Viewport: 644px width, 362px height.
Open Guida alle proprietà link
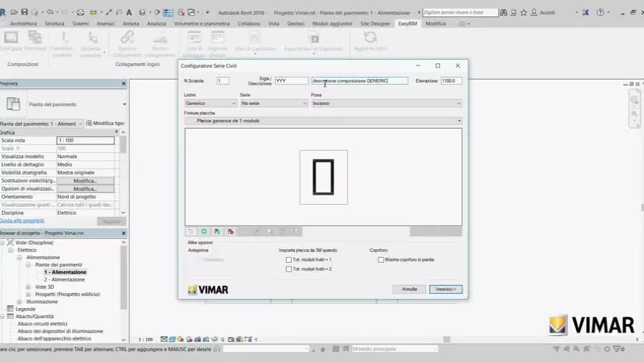[x=22, y=221]
